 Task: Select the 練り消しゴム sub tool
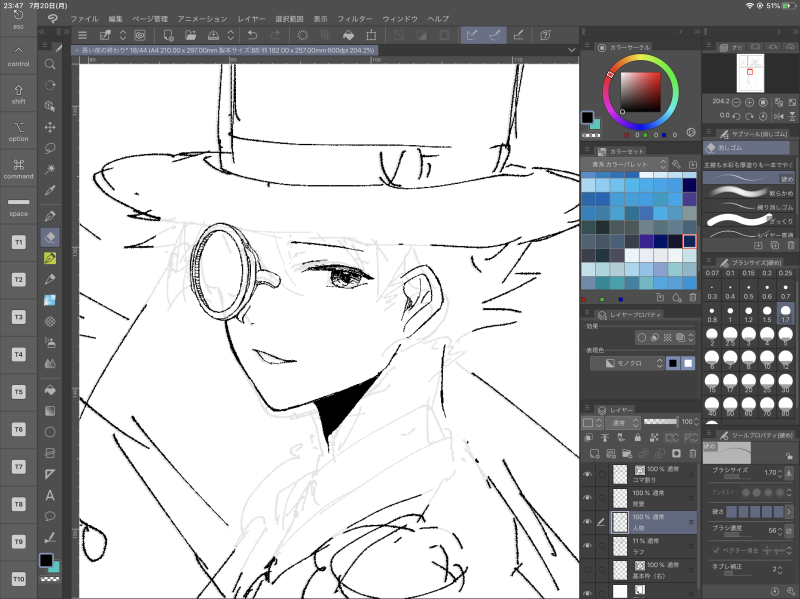(x=748, y=206)
